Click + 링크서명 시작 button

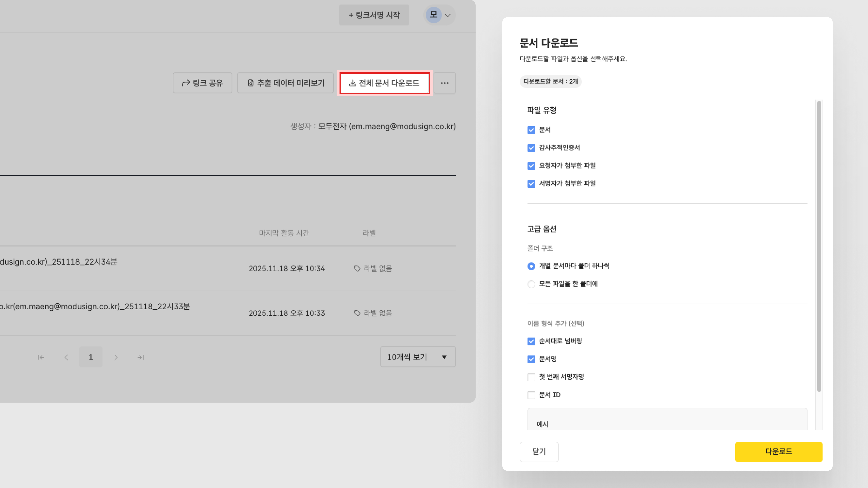point(374,15)
